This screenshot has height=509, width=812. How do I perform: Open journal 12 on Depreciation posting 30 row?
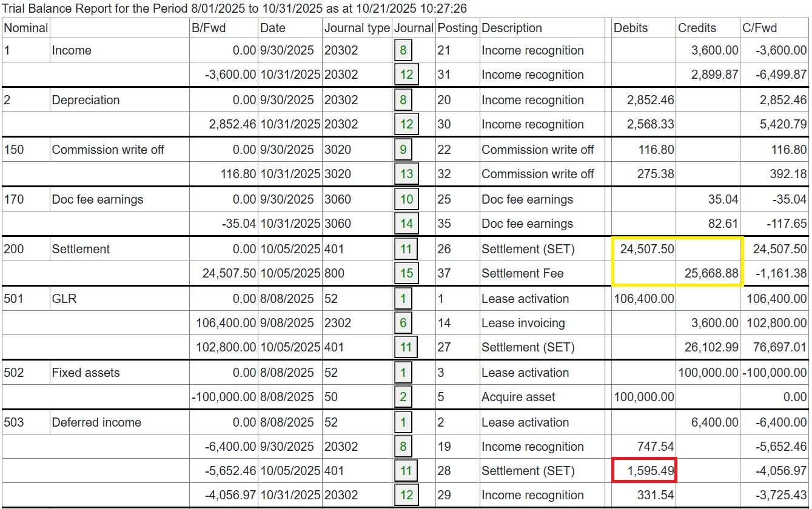406,124
